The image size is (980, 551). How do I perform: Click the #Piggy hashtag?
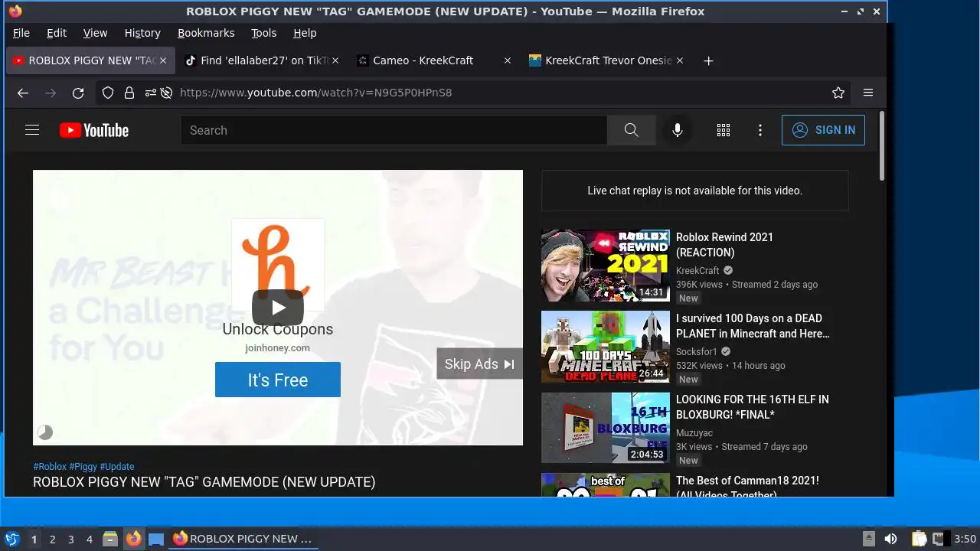tap(83, 466)
